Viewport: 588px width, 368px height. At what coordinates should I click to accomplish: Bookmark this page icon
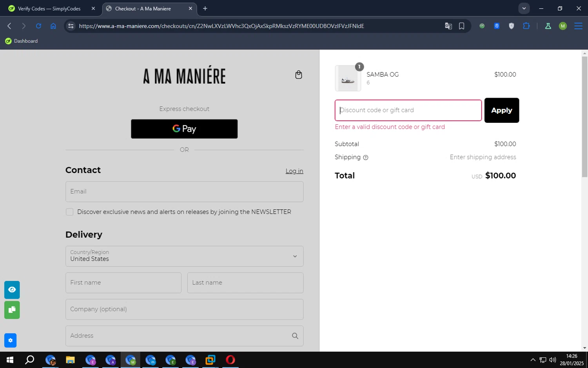click(461, 26)
